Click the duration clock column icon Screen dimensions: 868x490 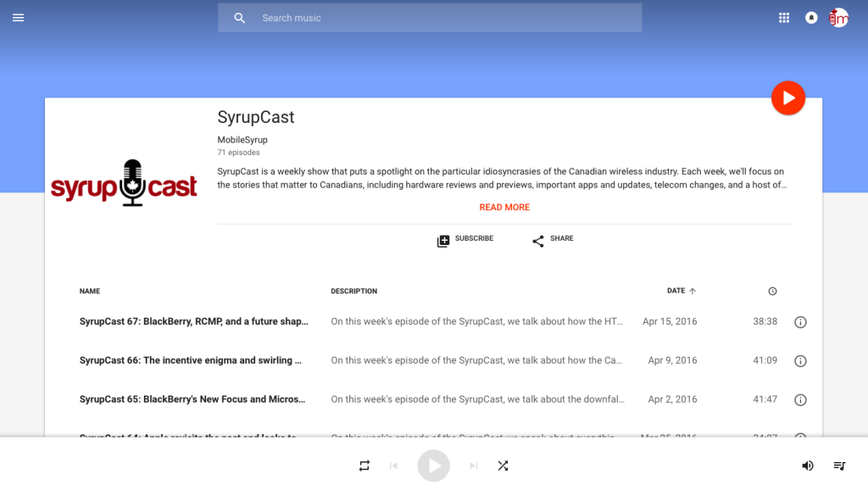tap(772, 292)
